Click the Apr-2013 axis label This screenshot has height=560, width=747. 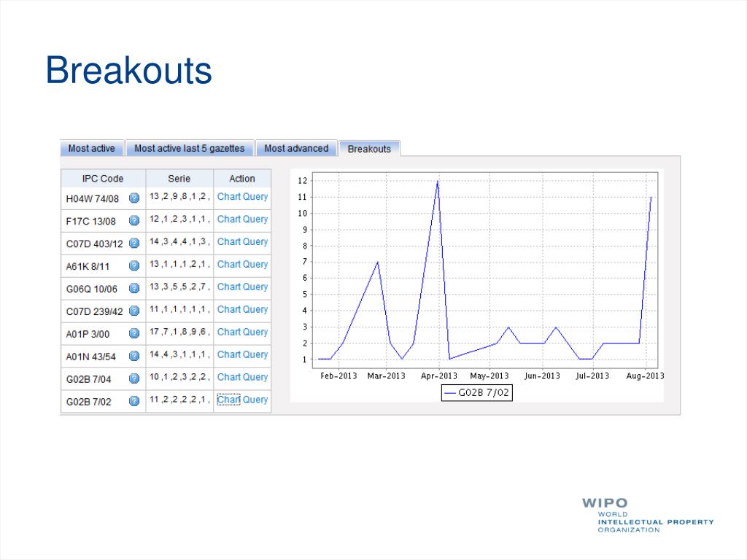tap(438, 376)
